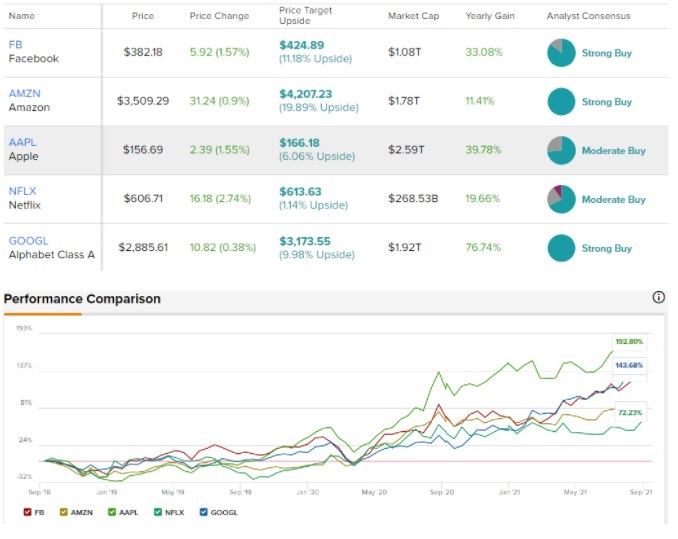The image size is (678, 539).
Task: Click the 5.92 (1.57%) price change
Action: 220,52
